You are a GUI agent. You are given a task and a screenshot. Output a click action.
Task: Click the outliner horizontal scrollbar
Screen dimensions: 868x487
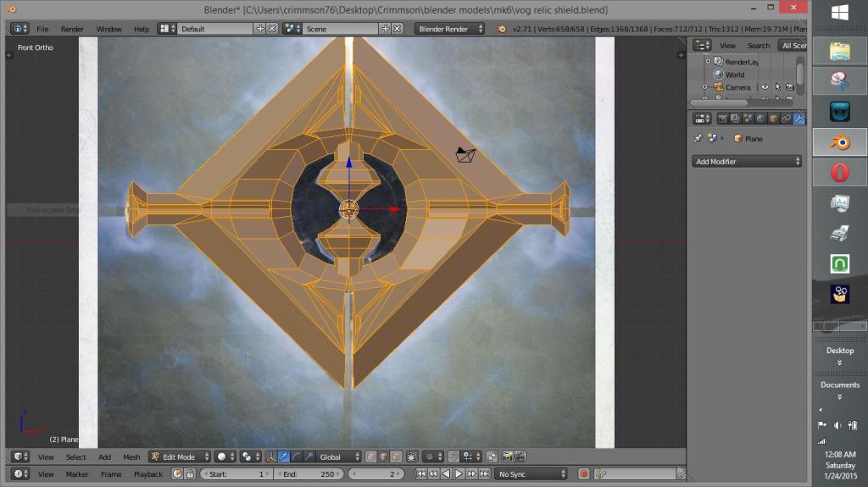tap(719, 103)
